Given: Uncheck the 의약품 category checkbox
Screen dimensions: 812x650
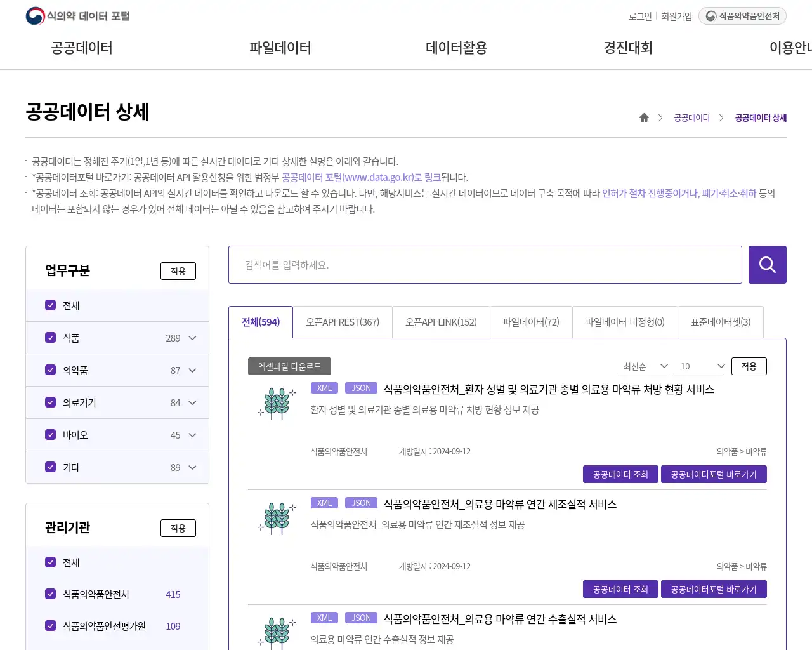Looking at the screenshot, I should [51, 370].
